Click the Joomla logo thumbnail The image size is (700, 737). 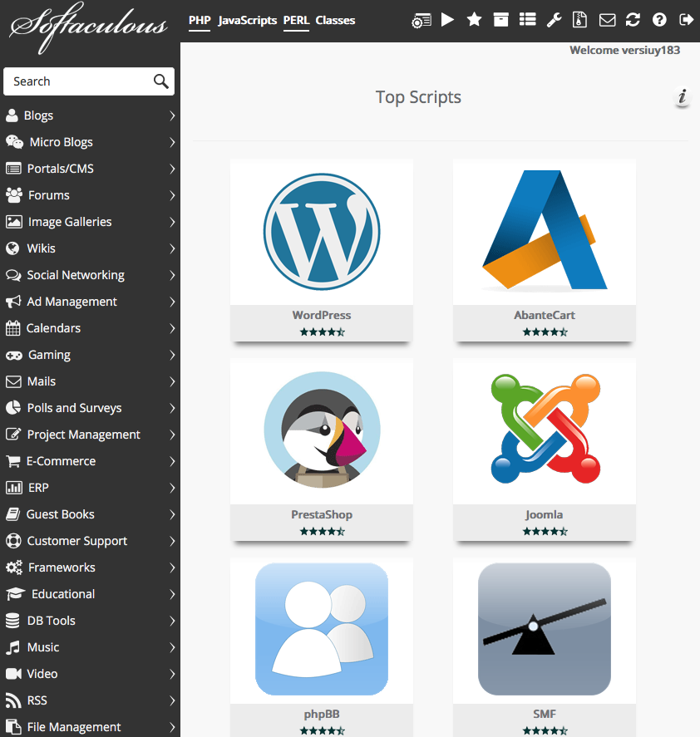tap(545, 429)
